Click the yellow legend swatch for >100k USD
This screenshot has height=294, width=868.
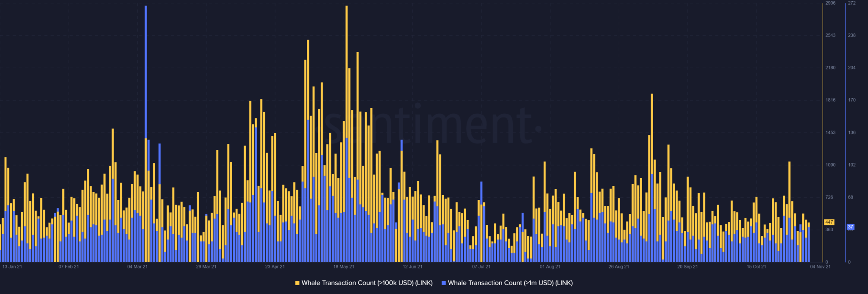(297, 283)
